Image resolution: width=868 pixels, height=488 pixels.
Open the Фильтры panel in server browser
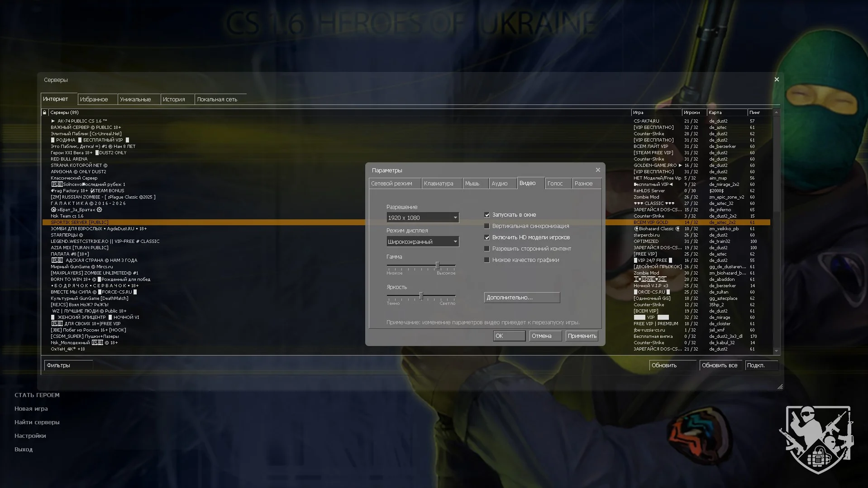pyautogui.click(x=68, y=365)
